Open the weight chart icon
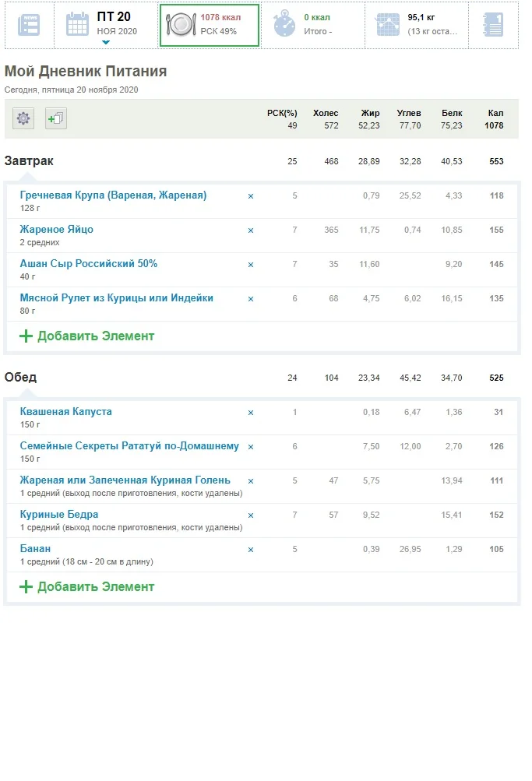 point(388,24)
